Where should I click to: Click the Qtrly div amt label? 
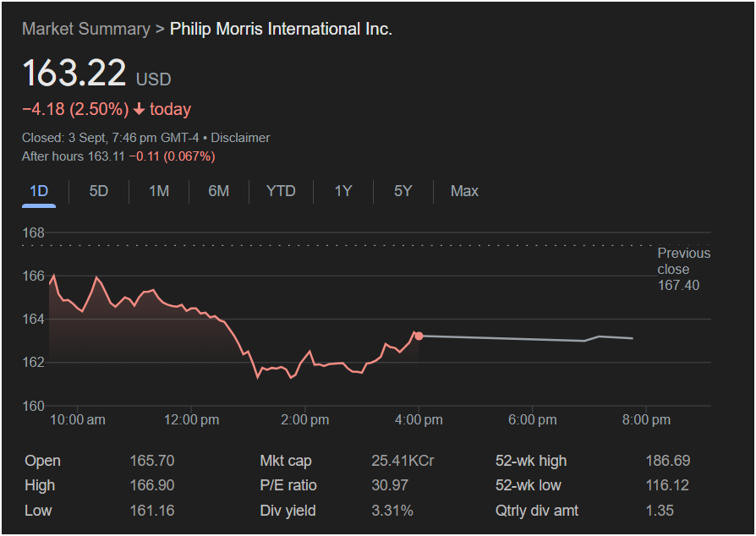click(537, 511)
